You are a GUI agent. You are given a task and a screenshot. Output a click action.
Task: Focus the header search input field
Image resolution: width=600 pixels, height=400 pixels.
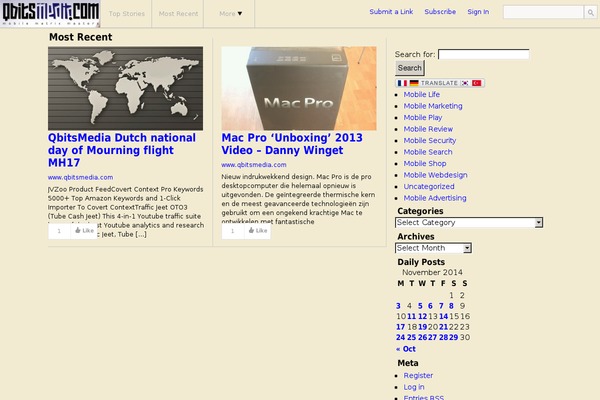click(543, 13)
